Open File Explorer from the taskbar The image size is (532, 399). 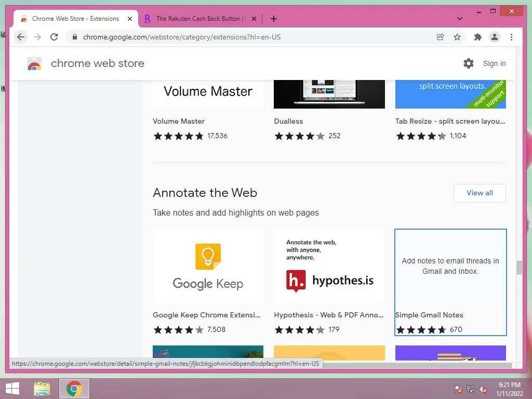point(42,389)
